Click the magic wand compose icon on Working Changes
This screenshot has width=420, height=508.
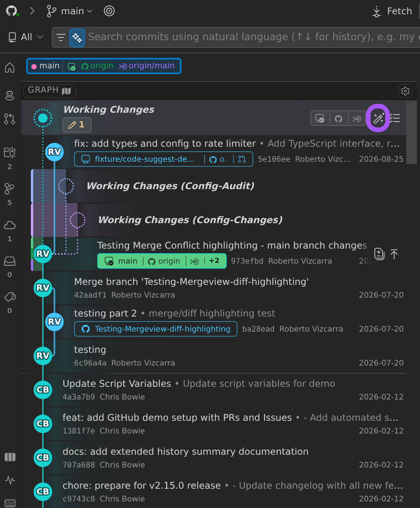pos(379,118)
